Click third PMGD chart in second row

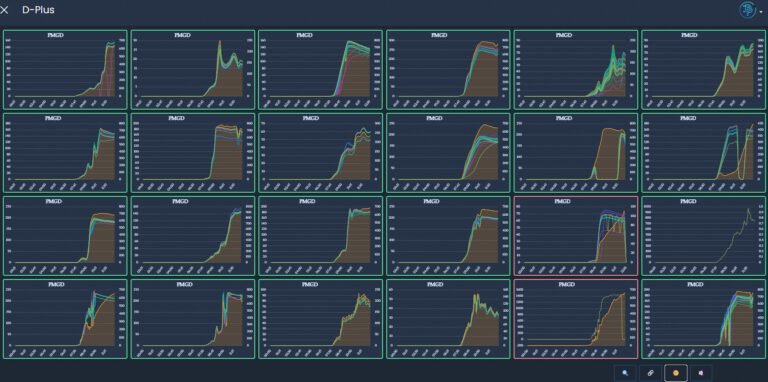pos(321,153)
